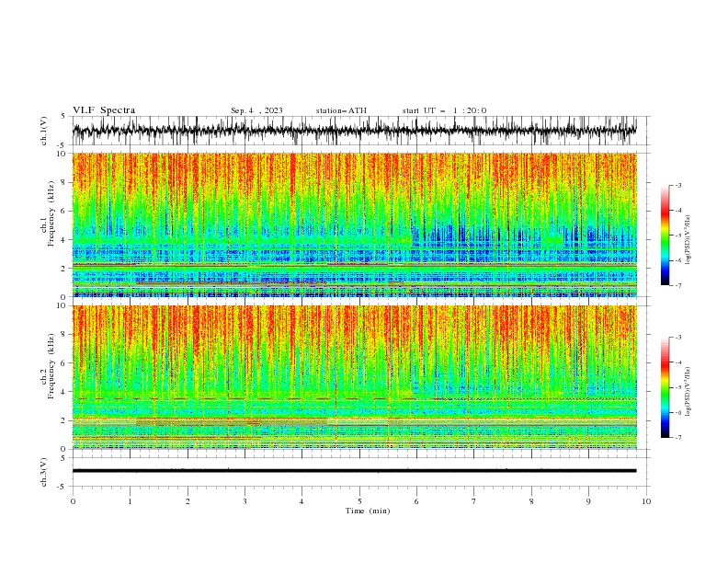Click the ch.3 flat black waveform trace
The height and width of the screenshot is (563, 728).
354,471
